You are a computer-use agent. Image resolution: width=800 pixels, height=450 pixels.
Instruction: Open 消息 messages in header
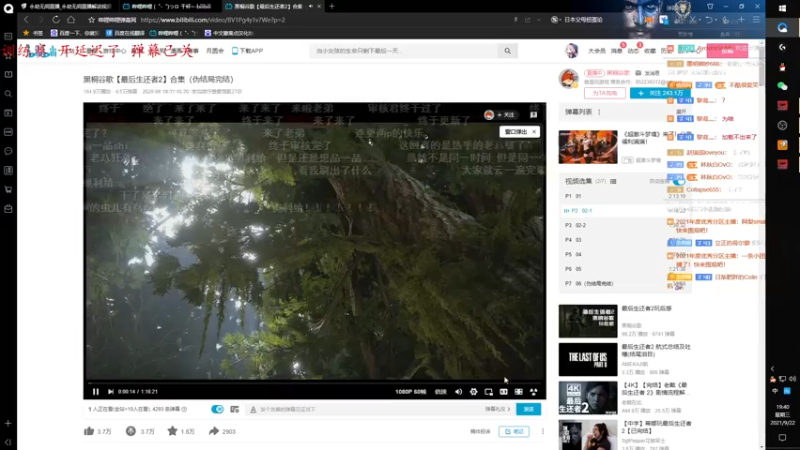click(617, 51)
